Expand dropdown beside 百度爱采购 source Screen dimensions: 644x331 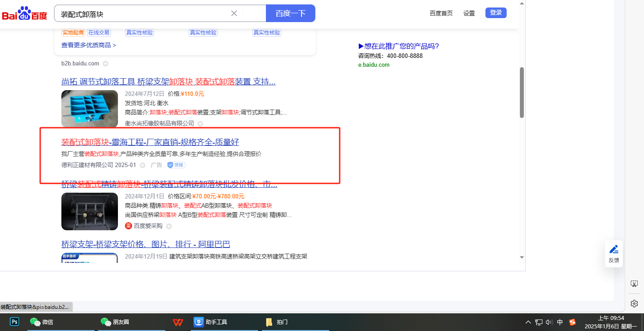coord(169,226)
